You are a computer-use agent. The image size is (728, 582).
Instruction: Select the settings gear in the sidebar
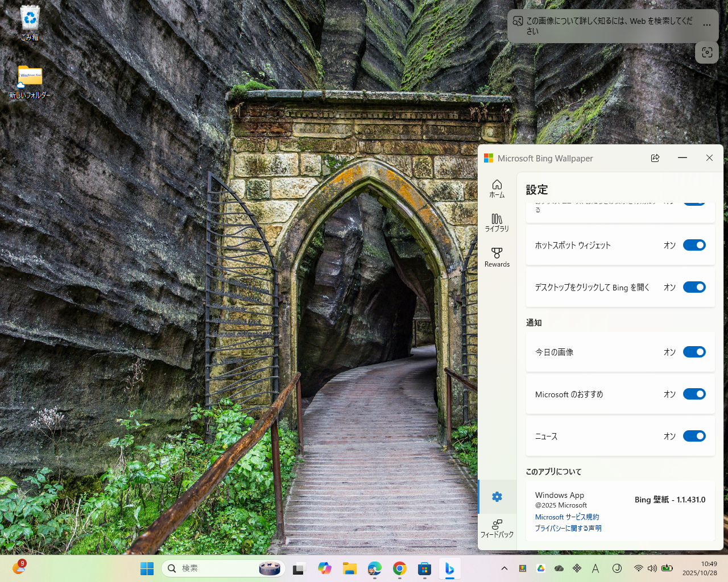pyautogui.click(x=497, y=497)
